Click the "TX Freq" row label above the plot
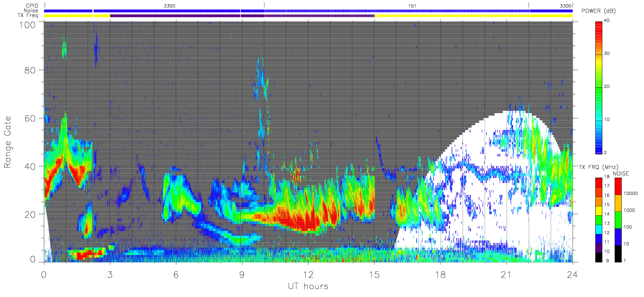644x297 pixels. tap(29, 16)
